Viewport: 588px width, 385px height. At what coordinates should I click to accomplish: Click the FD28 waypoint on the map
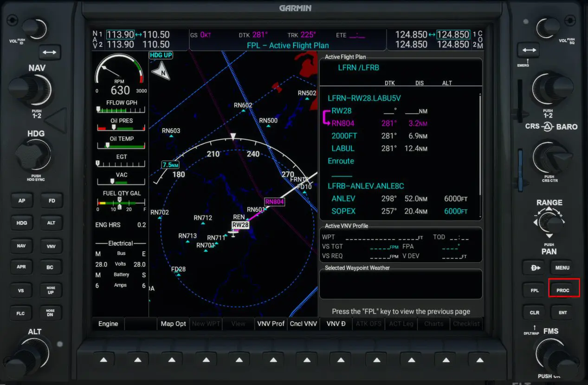(178, 271)
